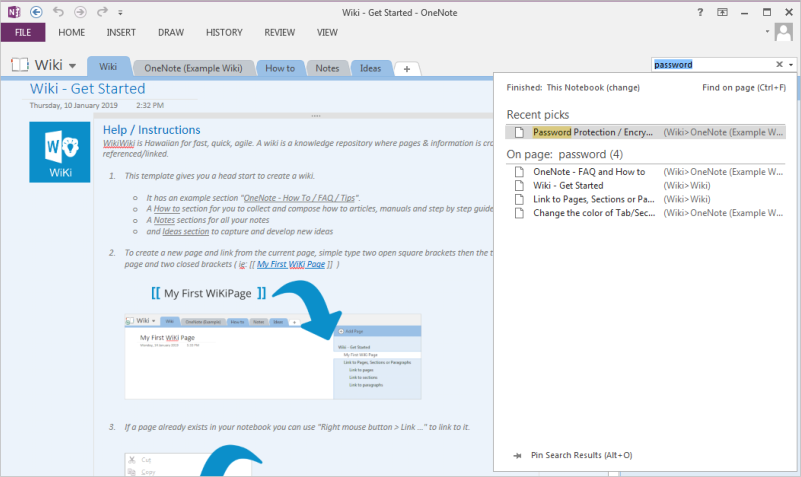Create a new section with plus tab
This screenshot has width=801, height=477.
coord(407,68)
